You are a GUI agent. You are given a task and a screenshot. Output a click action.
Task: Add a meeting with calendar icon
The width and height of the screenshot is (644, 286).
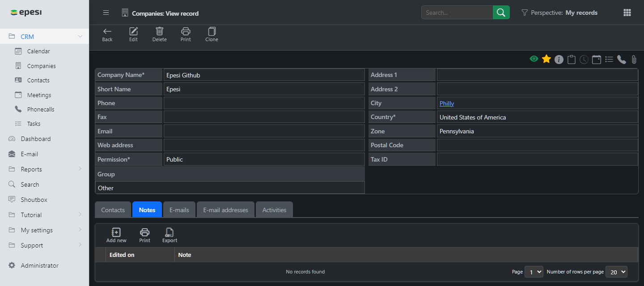point(596,60)
